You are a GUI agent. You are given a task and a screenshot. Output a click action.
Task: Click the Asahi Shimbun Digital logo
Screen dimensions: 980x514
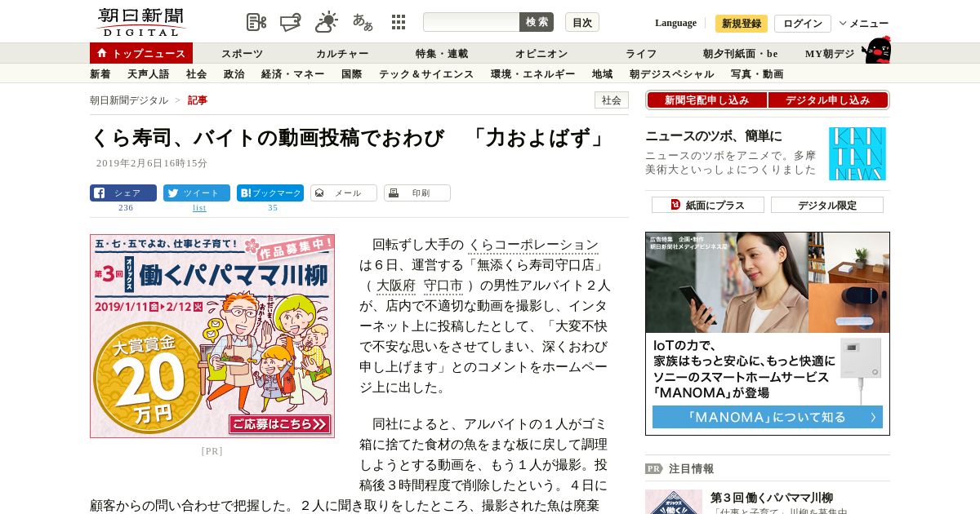coord(140,22)
